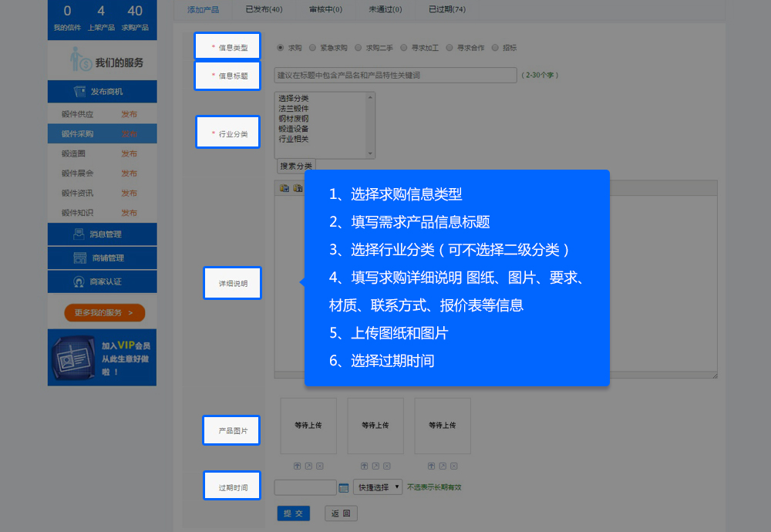Select the 紧急求购 radio option
Screen dimensions: 771x532
point(312,48)
